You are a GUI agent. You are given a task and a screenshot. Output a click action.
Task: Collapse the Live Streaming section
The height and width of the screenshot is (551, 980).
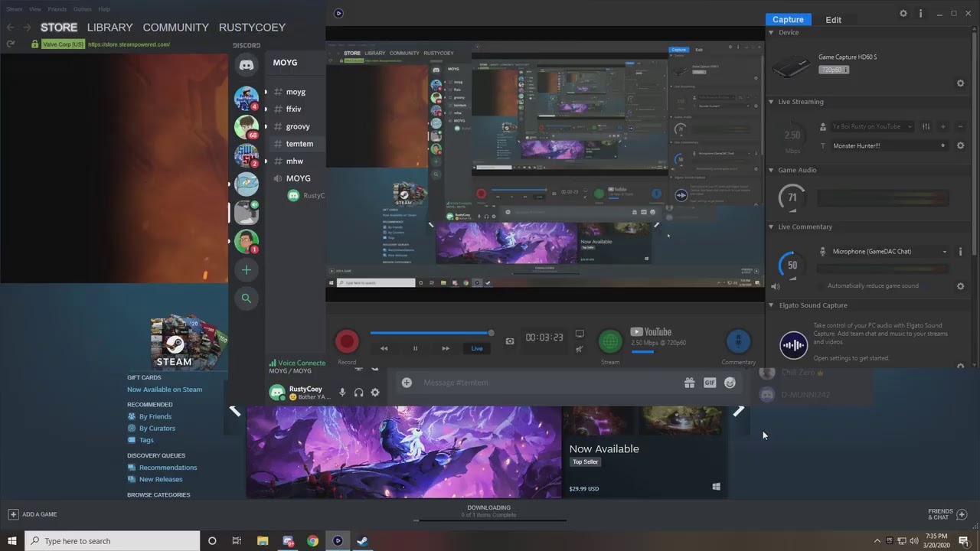(771, 102)
